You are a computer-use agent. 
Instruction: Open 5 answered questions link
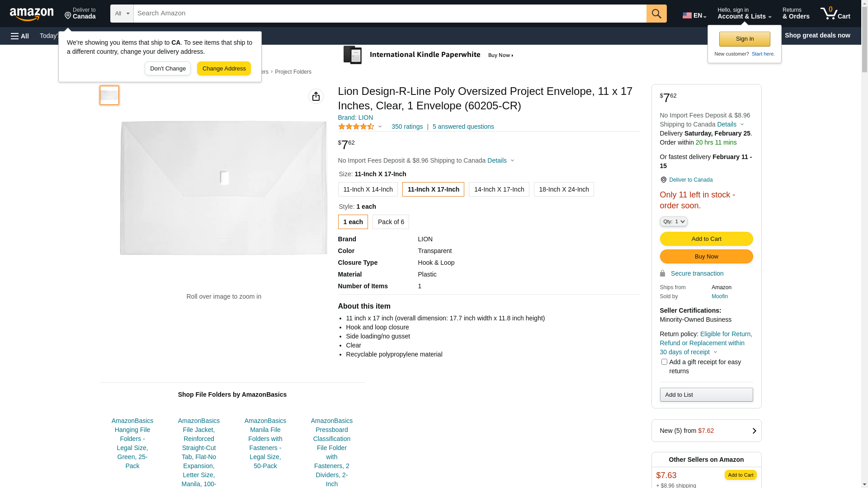pyautogui.click(x=463, y=127)
